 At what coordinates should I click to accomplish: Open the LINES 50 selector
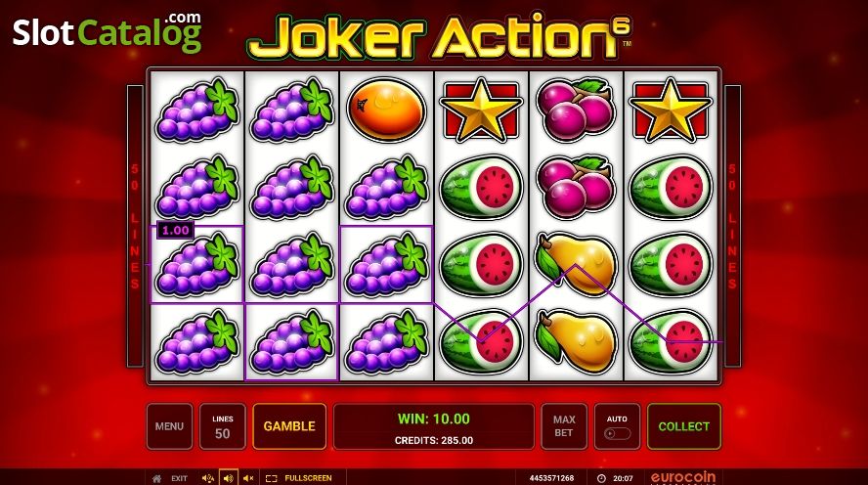click(223, 426)
